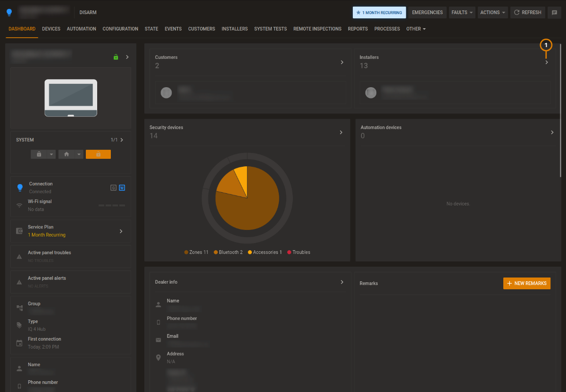
Task: Click the notification badge above Installers
Action: click(x=546, y=45)
